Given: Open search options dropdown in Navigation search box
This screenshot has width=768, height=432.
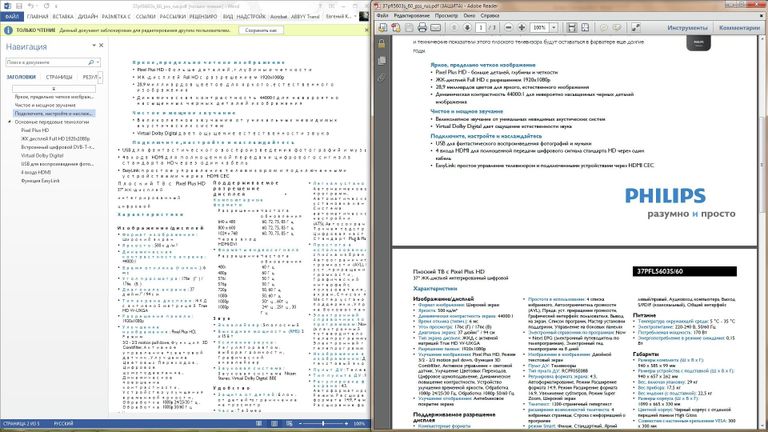Looking at the screenshot, I should coord(98,62).
